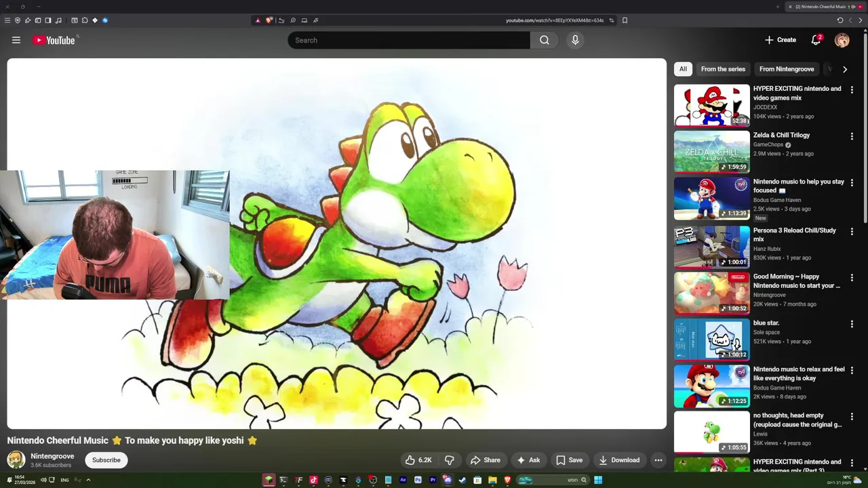Image resolution: width=868 pixels, height=488 pixels.
Task: Bookmark this page in the toolbar
Action: (625, 20)
